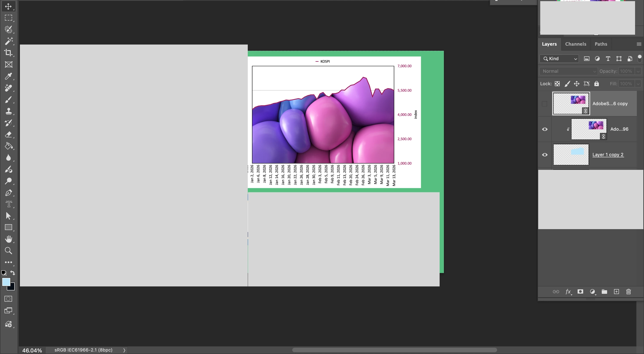Select the Hand tool
Viewport: 644px width, 354px height.
8,239
